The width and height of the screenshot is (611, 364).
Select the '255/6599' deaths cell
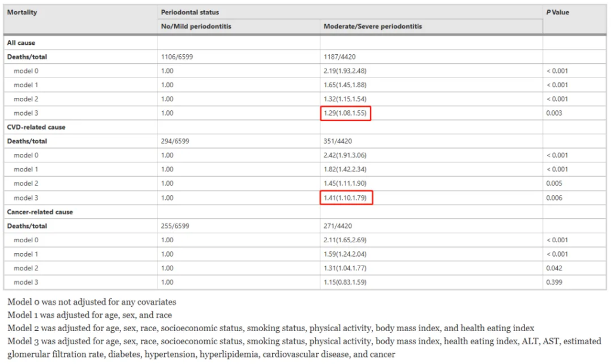coord(175,226)
